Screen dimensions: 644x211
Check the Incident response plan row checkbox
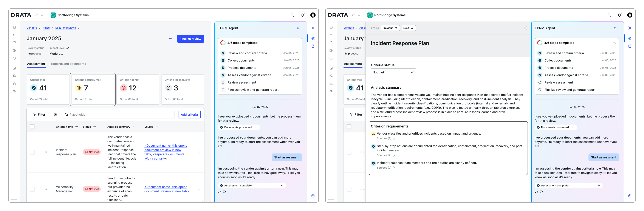click(x=32, y=152)
